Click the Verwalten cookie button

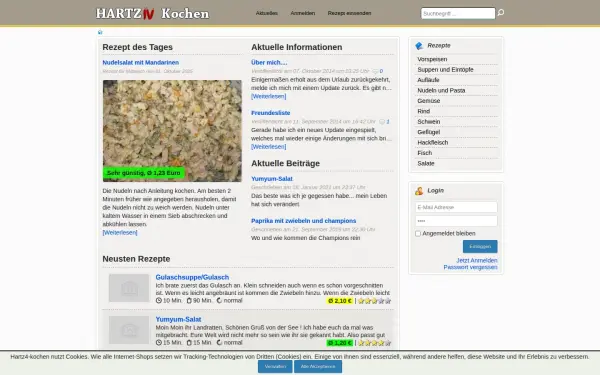pyautogui.click(x=275, y=367)
